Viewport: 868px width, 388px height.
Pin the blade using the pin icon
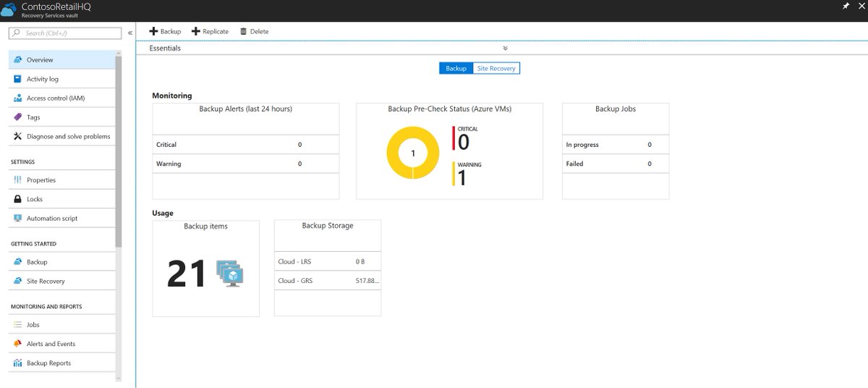click(x=846, y=5)
